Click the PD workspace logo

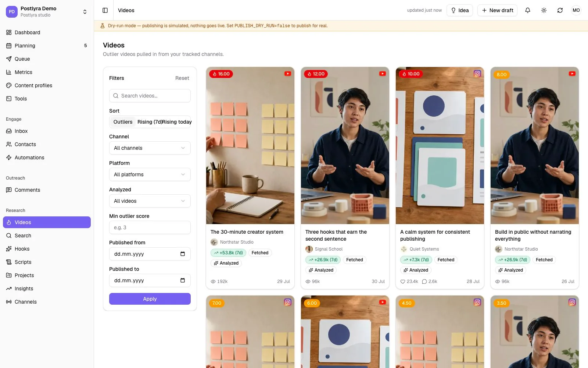click(12, 11)
